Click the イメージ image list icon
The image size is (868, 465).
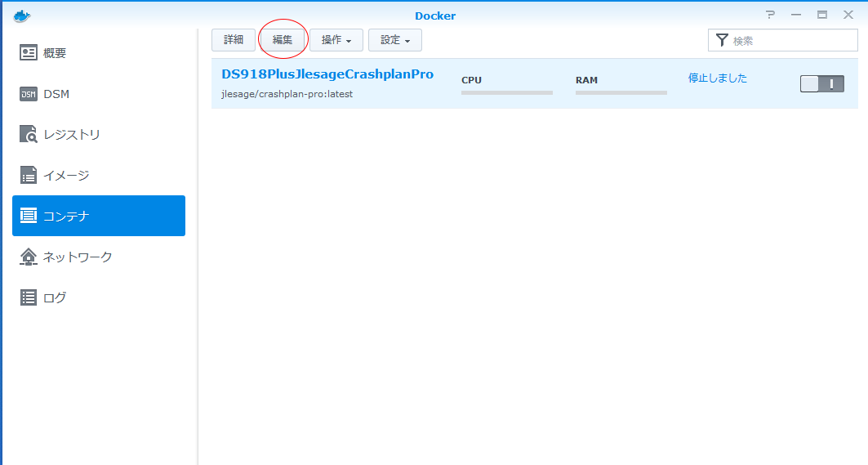click(x=29, y=175)
